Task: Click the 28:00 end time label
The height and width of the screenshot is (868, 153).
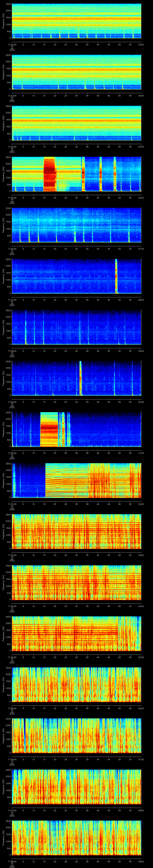Action: tap(141, 300)
